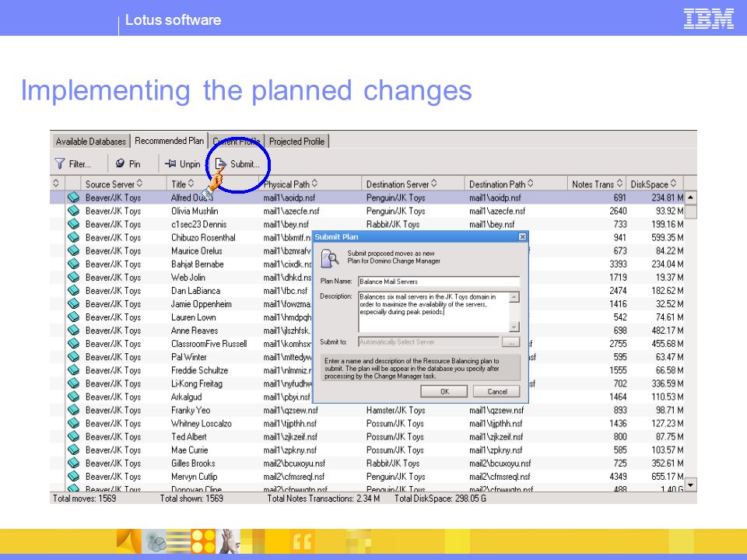Click database icon for Alfred row

73,197
